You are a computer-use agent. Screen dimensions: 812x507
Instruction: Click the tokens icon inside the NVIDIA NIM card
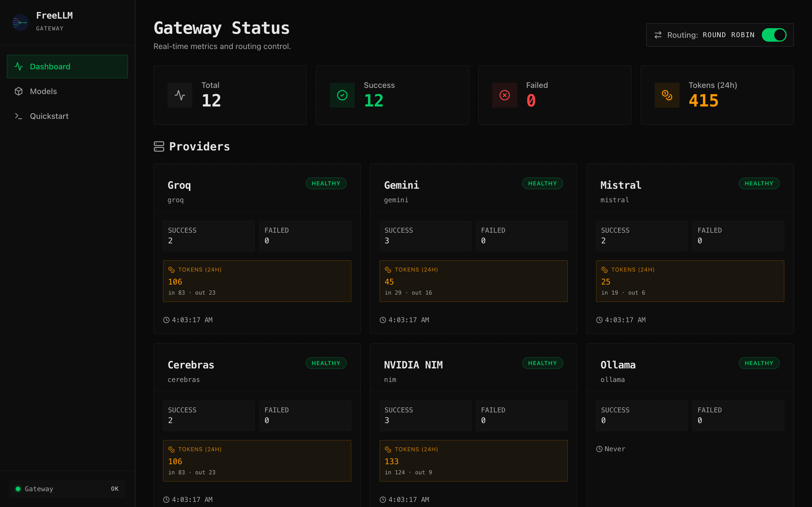(x=388, y=449)
